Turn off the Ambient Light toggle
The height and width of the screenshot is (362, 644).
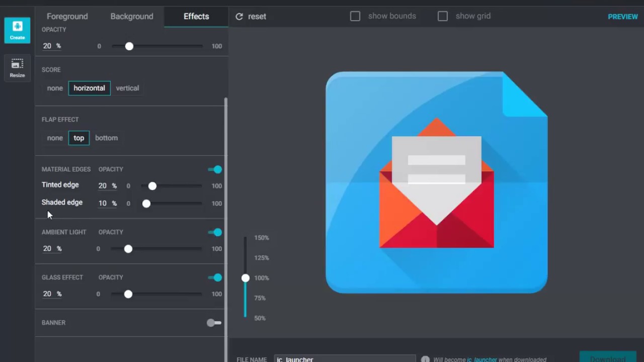point(214,232)
